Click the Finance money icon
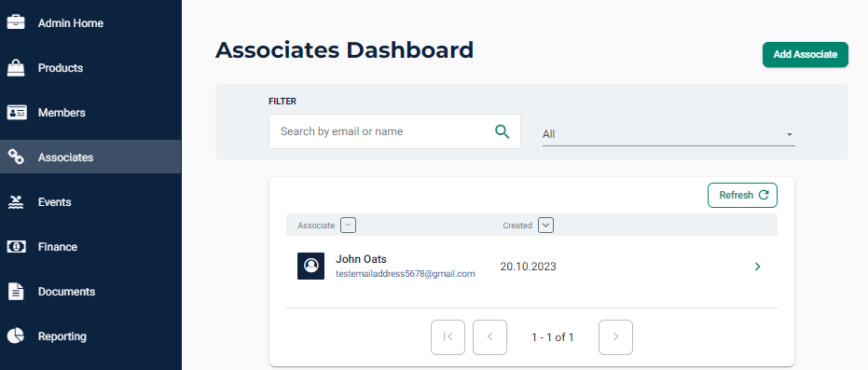868x370 pixels. (x=16, y=247)
